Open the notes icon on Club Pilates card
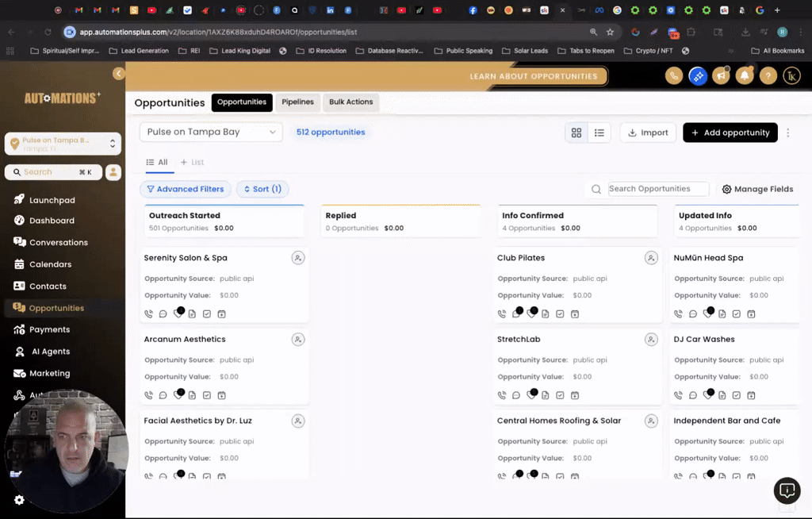The height and width of the screenshot is (519, 812). tap(546, 313)
